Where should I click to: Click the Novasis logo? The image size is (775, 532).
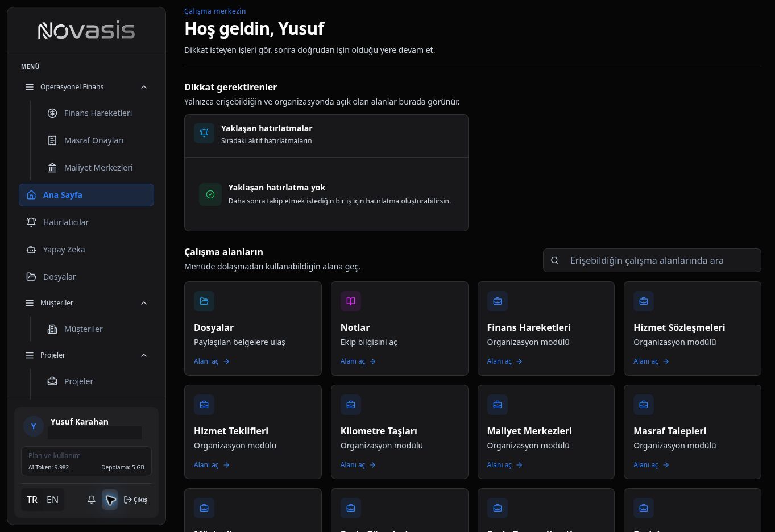coord(86,30)
